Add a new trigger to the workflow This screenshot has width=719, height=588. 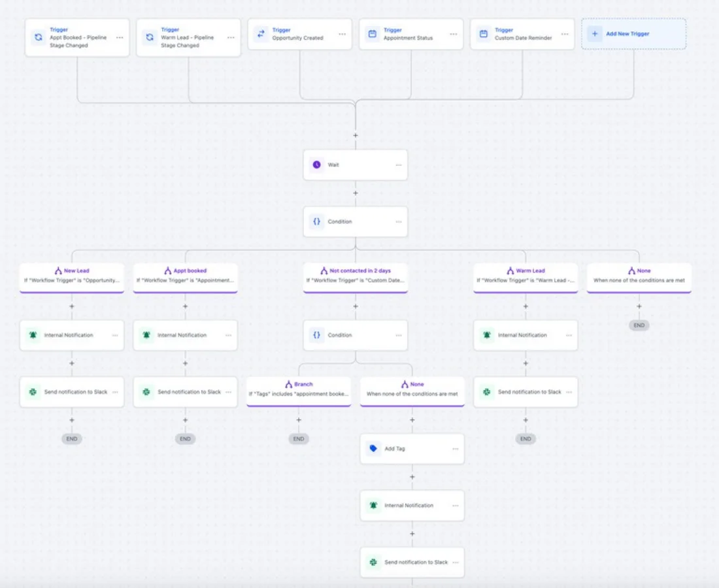[x=634, y=34]
